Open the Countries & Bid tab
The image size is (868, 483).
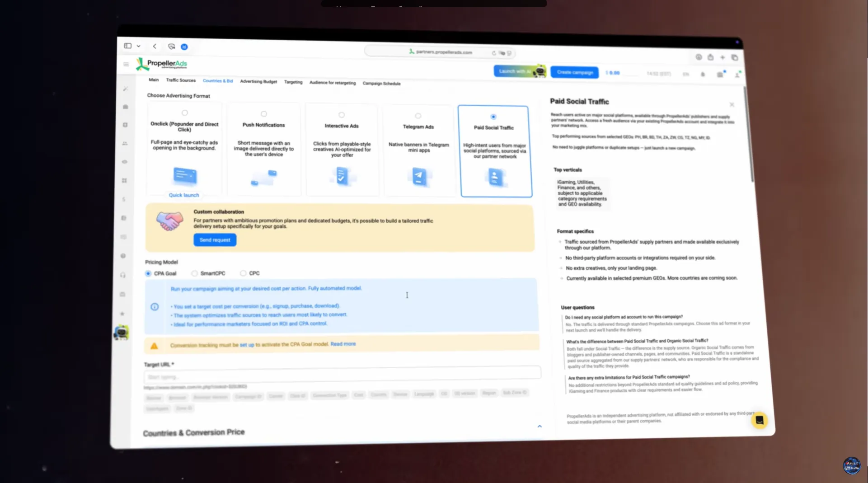218,81
